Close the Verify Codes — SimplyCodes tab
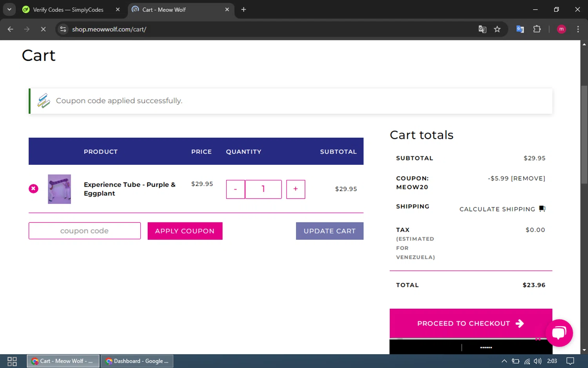 click(118, 9)
